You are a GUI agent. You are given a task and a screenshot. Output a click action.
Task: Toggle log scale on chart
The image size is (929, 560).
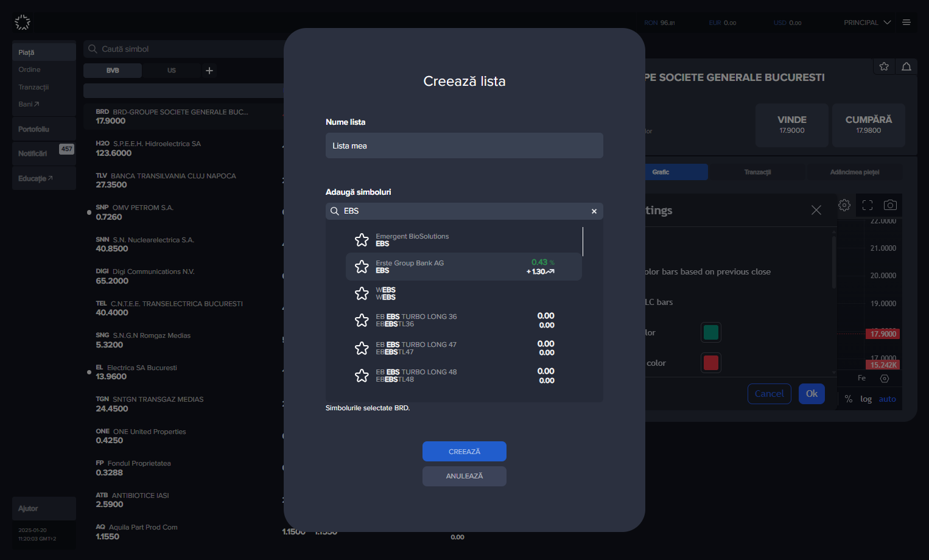[866, 399]
